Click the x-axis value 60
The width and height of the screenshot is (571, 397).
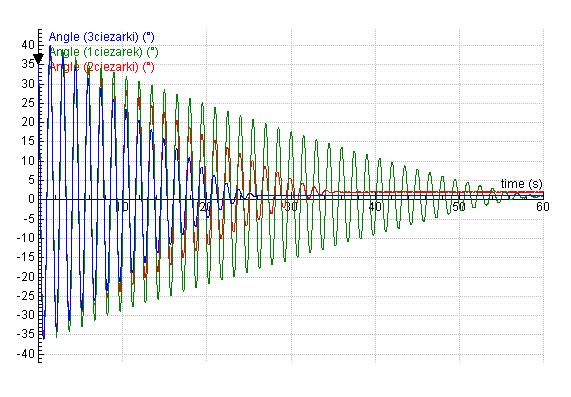[x=543, y=207]
